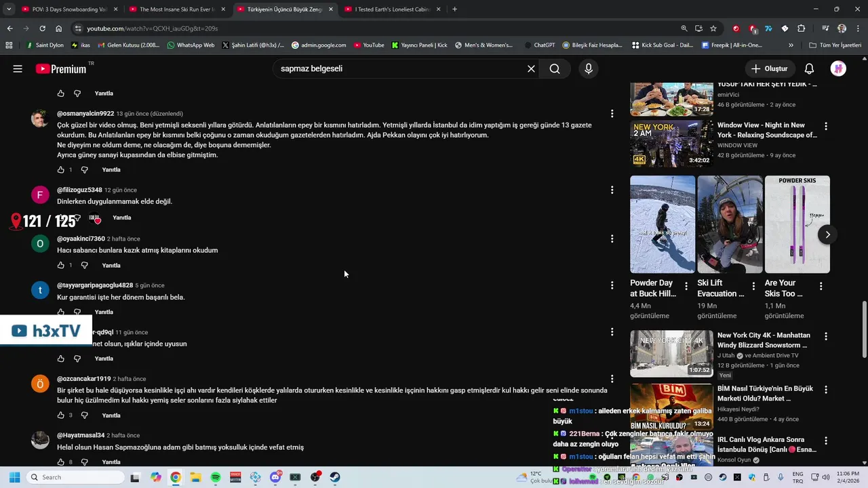Image resolution: width=868 pixels, height=488 pixels.
Task: Dislike the comment by @tayyargaripagaoglu4828
Action: 77,312
